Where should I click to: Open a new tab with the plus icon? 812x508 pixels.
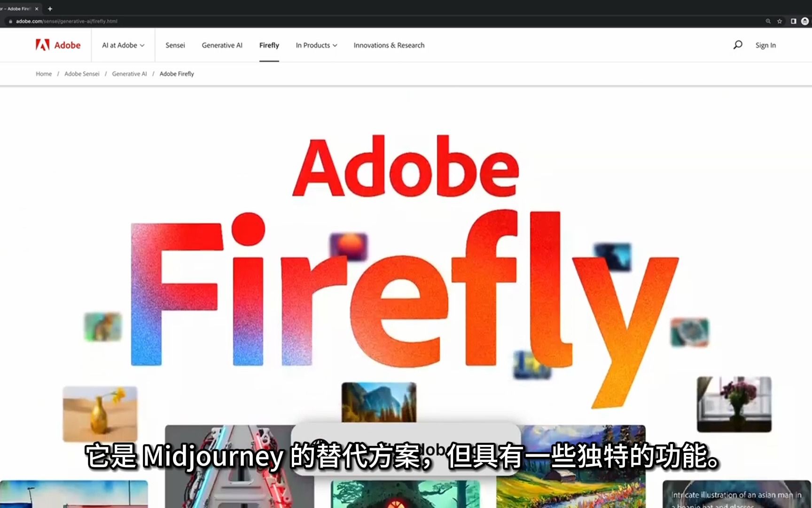click(49, 8)
